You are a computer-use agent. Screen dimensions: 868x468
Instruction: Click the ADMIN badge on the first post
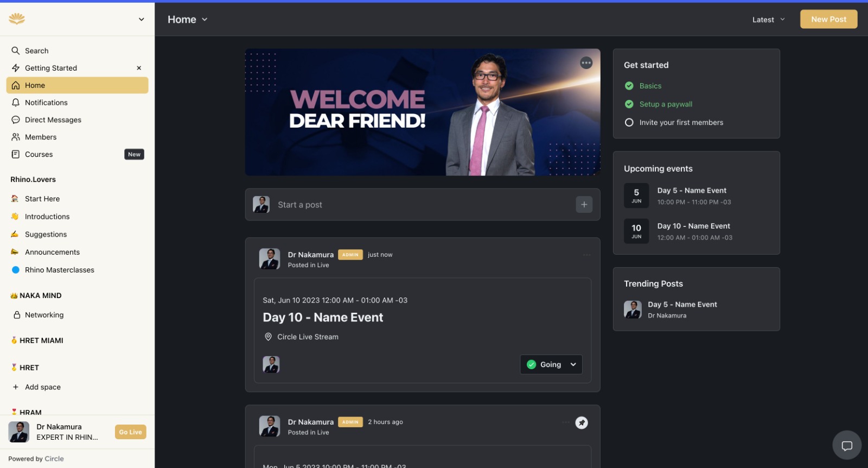[x=350, y=255]
